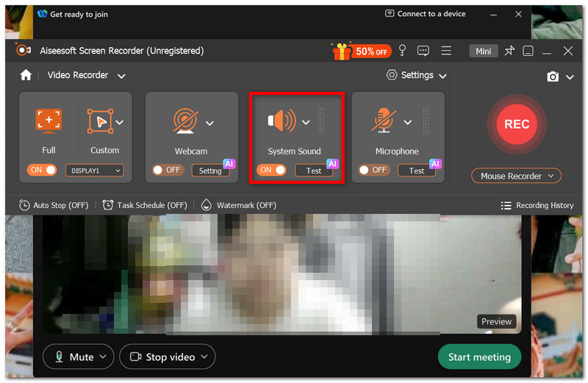Expand the Settings dropdown arrow
This screenshot has width=588, height=383.
pyautogui.click(x=443, y=76)
